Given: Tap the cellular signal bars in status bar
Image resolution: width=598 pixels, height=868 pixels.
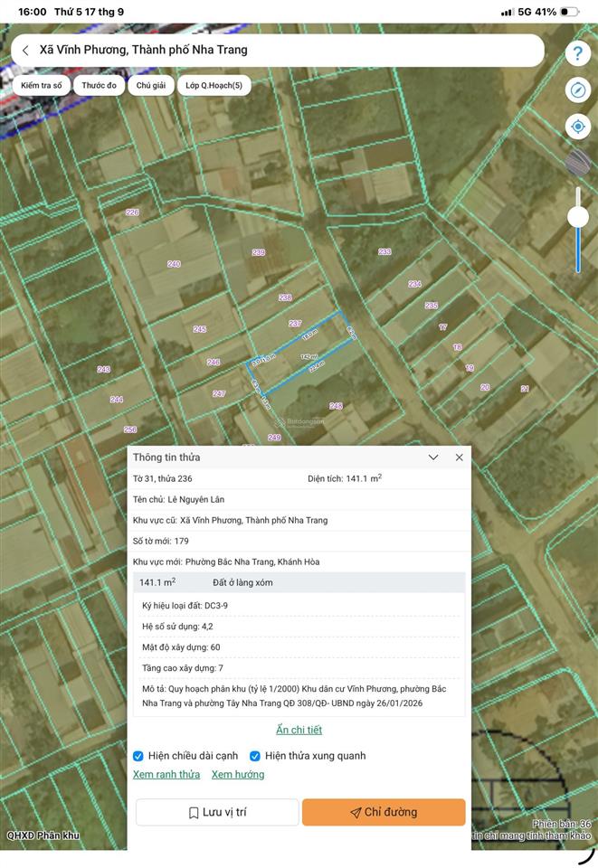Looking at the screenshot, I should [x=508, y=12].
